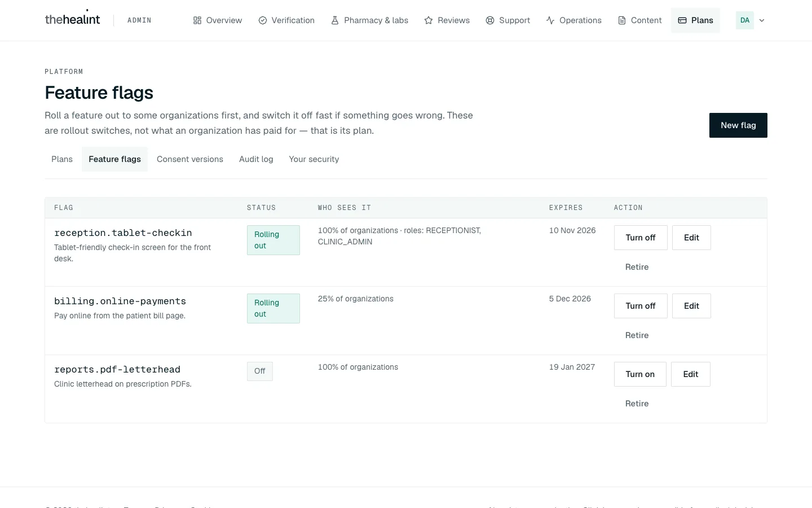812x508 pixels.
Task: Click the Pharmacy & labs flask icon
Action: coord(335,20)
